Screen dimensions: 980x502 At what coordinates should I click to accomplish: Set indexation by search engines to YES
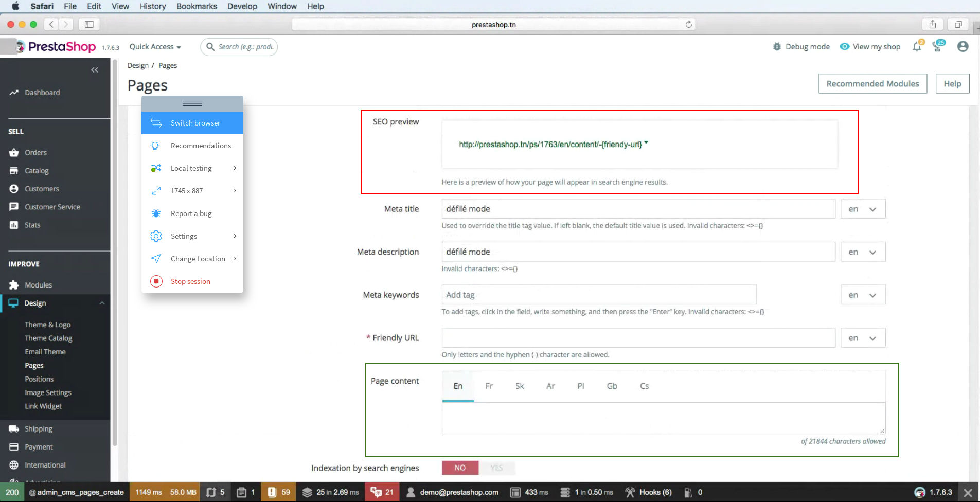[x=496, y=468]
